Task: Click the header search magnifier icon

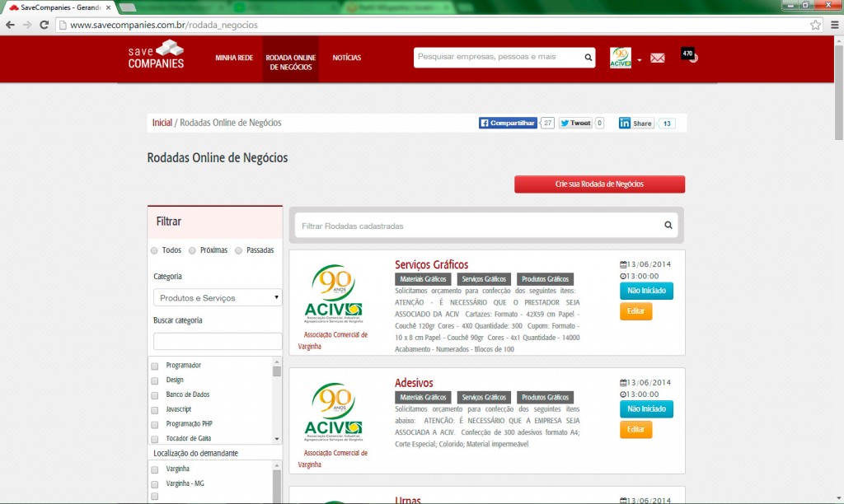Action: (588, 58)
